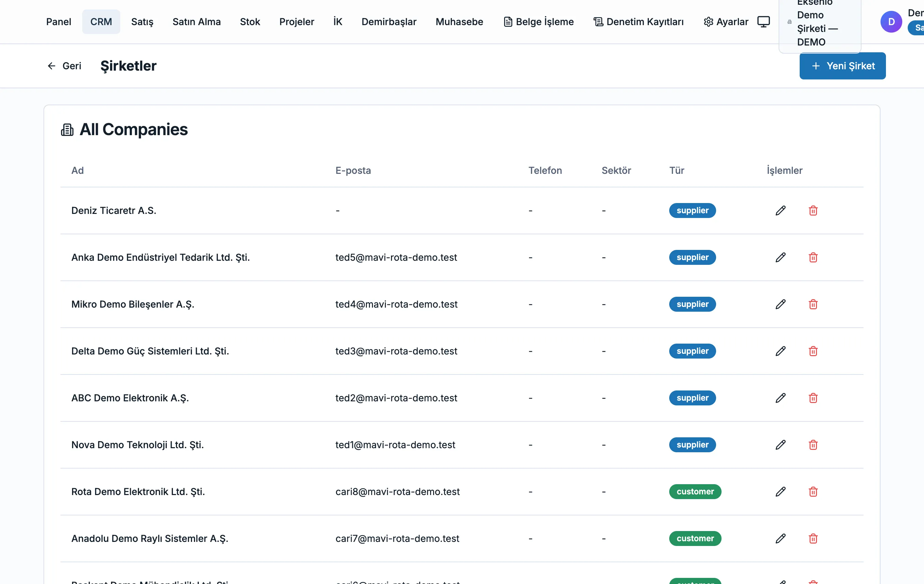Screen dimensions: 924x584
Task: Click the user avatar D circle
Action: [891, 21]
